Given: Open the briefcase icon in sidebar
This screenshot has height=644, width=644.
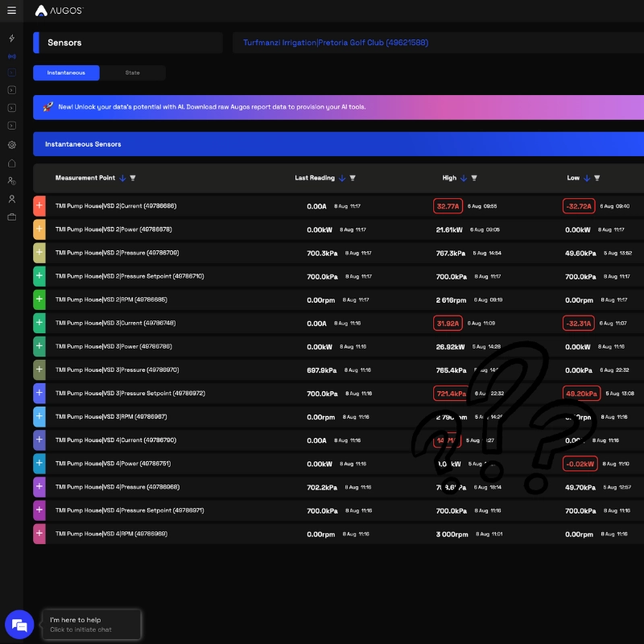Looking at the screenshot, I should click(11, 217).
